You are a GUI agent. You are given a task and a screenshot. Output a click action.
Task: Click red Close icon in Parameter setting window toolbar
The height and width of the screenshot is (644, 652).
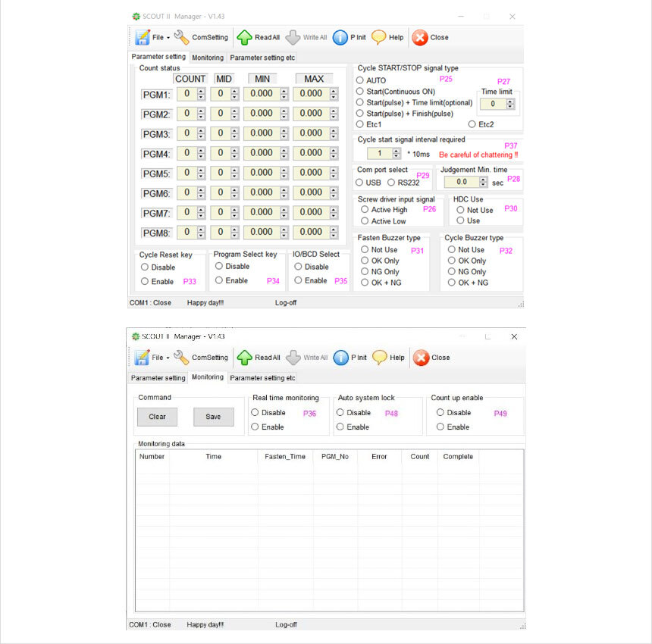coord(419,37)
